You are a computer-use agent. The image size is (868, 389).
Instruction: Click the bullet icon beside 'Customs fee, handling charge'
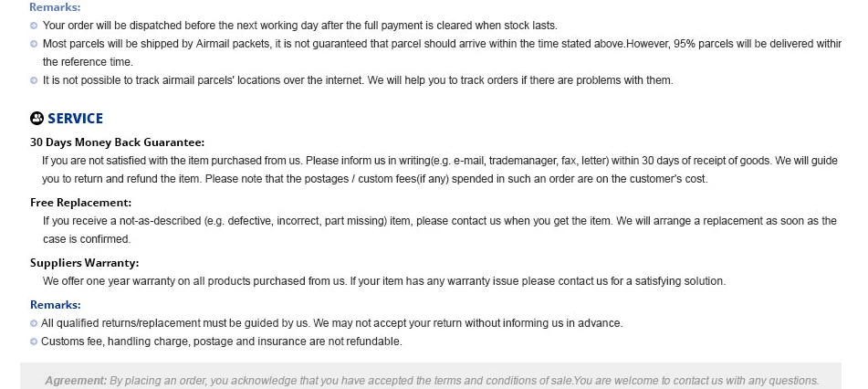[34, 342]
